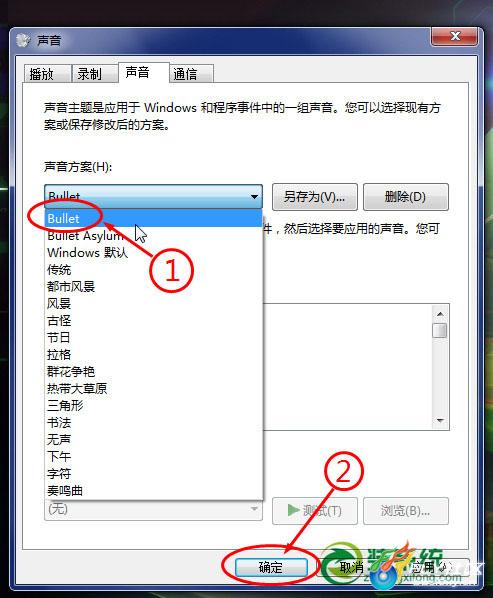Click the scrollbar up arrow in events list
Screen dimensions: 493x598
(x=440, y=314)
